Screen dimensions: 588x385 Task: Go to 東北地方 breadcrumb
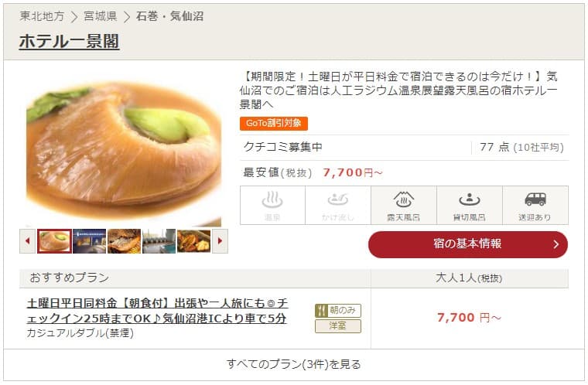point(42,16)
